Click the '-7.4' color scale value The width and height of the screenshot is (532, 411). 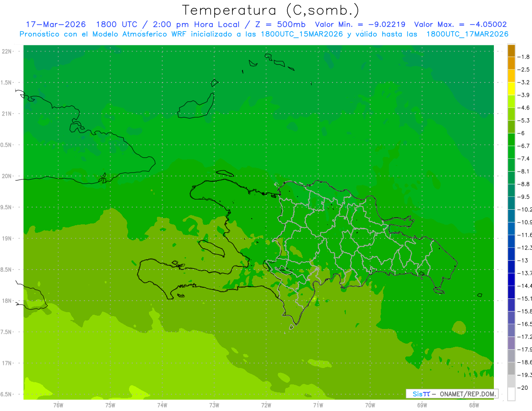pos(524,159)
